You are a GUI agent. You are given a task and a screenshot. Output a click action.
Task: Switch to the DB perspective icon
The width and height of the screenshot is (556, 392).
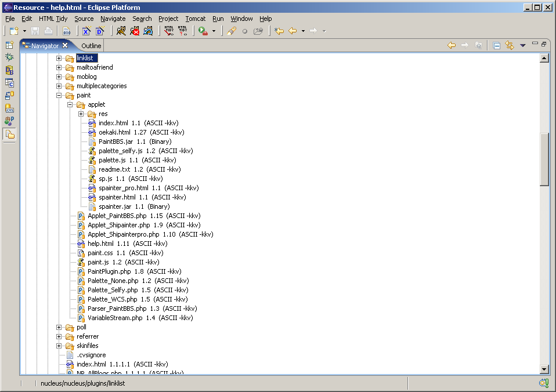tap(9, 70)
